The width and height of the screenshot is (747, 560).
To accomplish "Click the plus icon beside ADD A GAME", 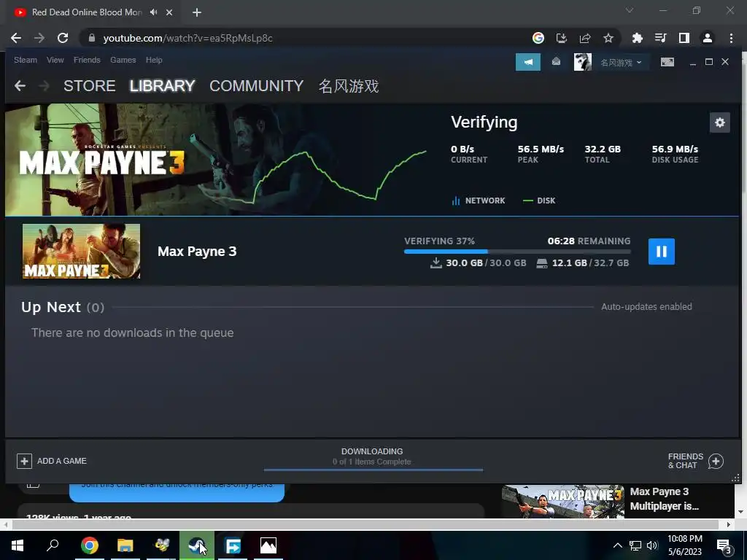I will click(x=24, y=461).
